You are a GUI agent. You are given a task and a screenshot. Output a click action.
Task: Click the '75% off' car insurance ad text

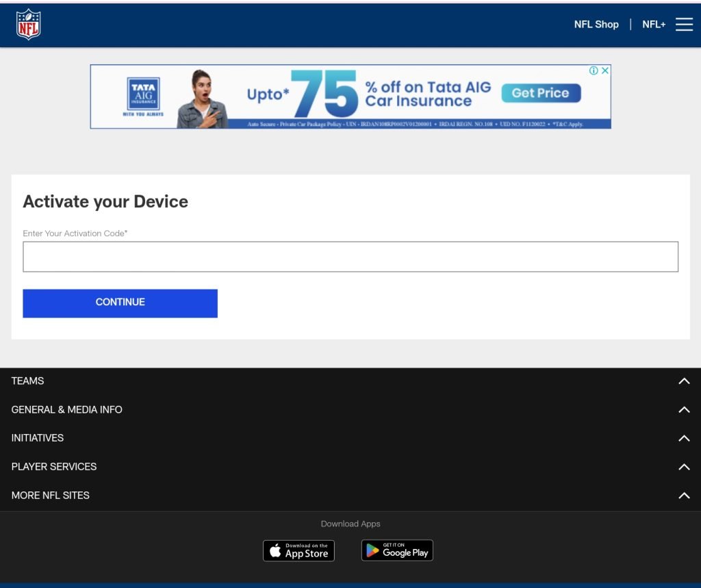point(369,94)
